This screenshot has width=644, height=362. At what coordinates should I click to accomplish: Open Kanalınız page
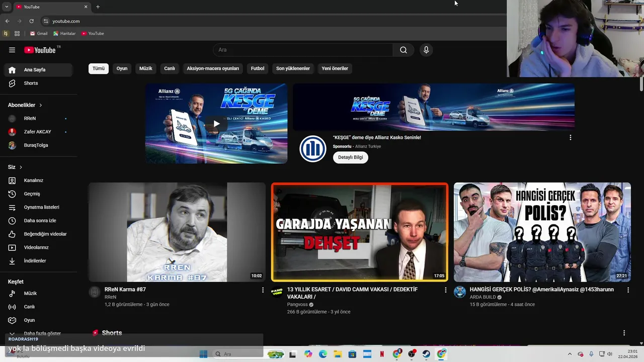(38, 180)
